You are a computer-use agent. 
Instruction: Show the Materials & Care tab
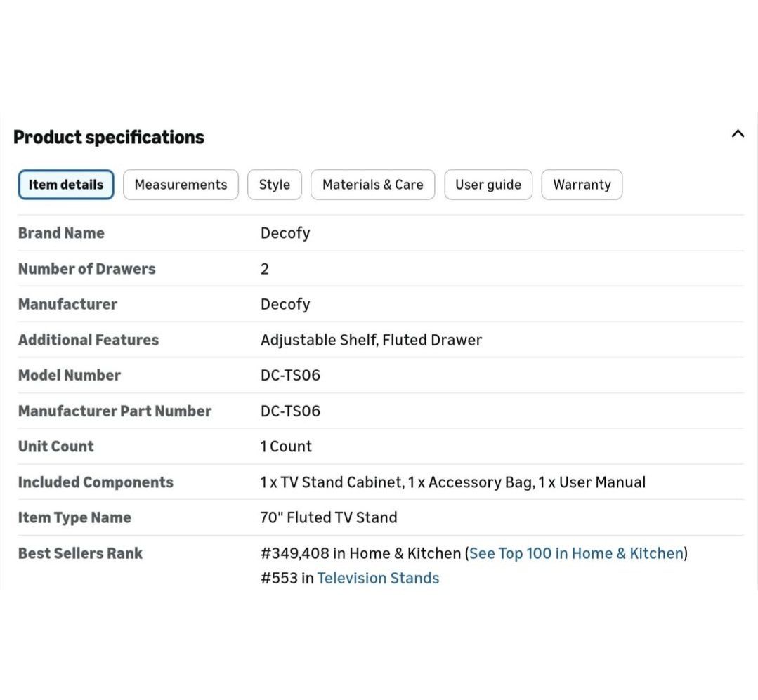pos(373,185)
